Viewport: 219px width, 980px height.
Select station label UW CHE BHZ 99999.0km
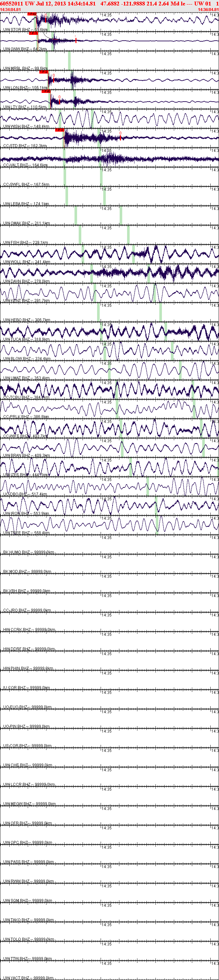[x=27, y=766]
